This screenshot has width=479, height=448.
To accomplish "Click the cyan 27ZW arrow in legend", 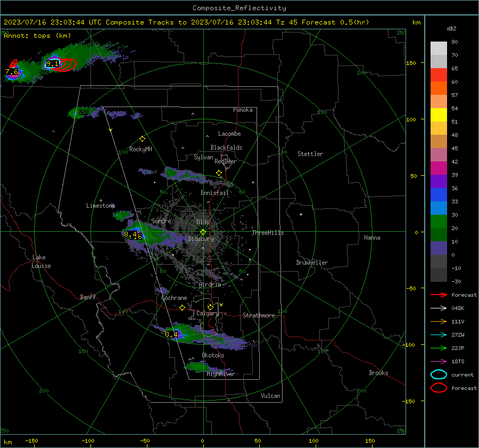I will tap(439, 335).
